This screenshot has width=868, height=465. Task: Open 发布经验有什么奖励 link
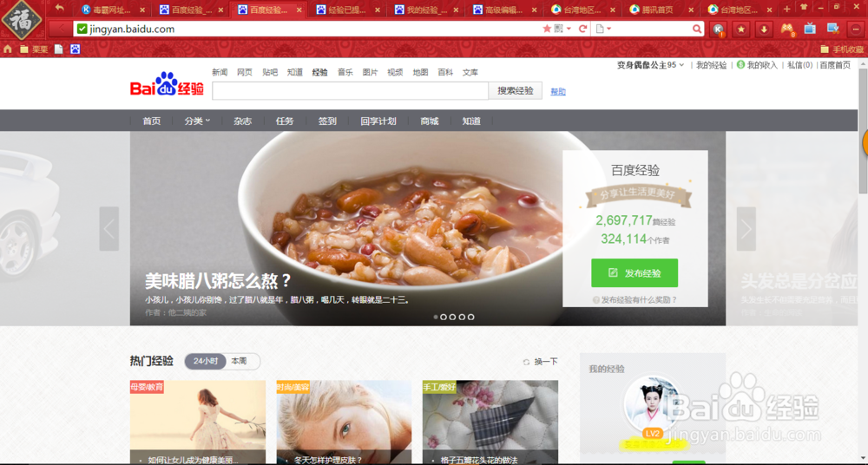coord(635,300)
